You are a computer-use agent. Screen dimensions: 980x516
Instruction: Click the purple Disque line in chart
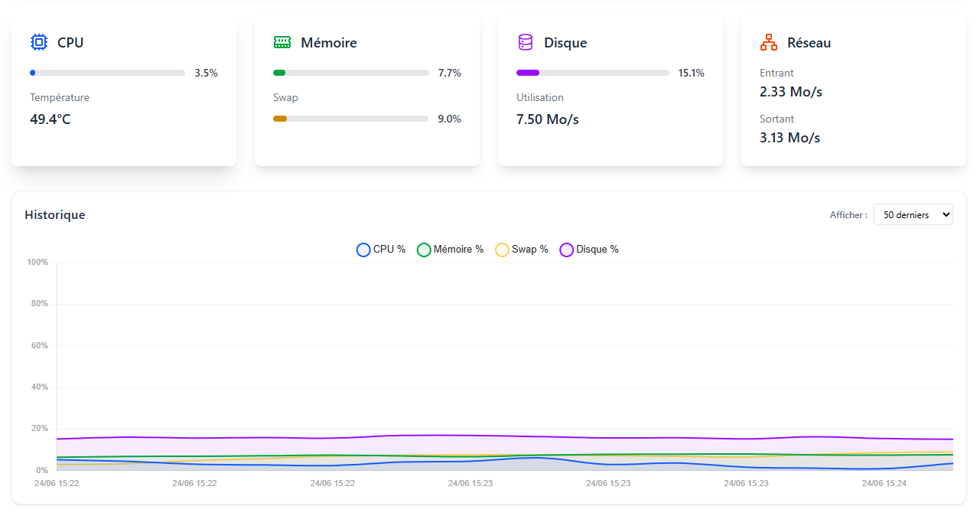tap(428, 436)
